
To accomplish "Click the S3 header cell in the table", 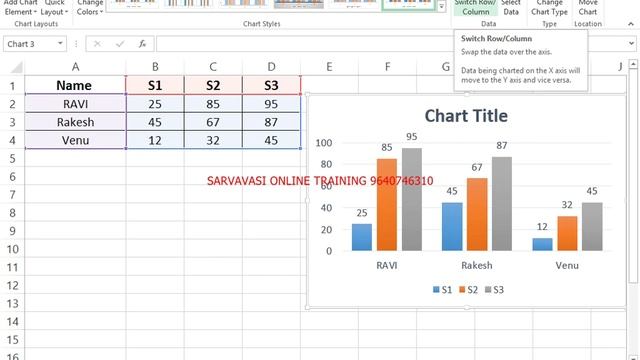I will (x=271, y=85).
